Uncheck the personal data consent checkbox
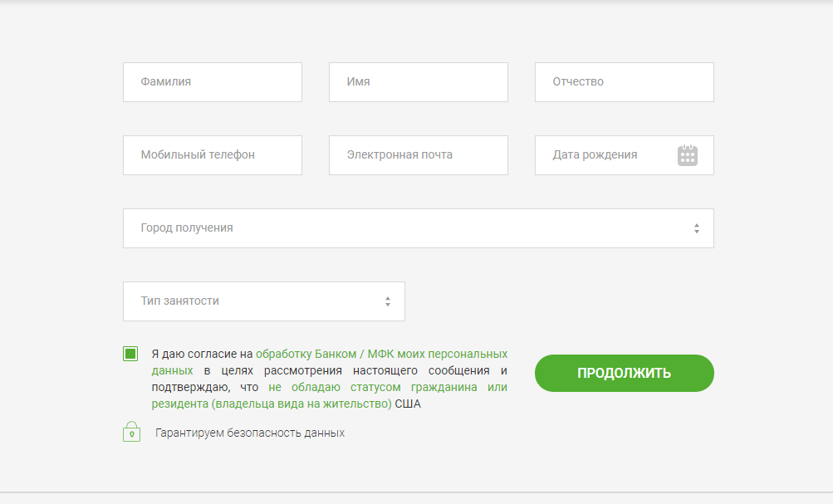The image size is (833, 504). (x=130, y=354)
